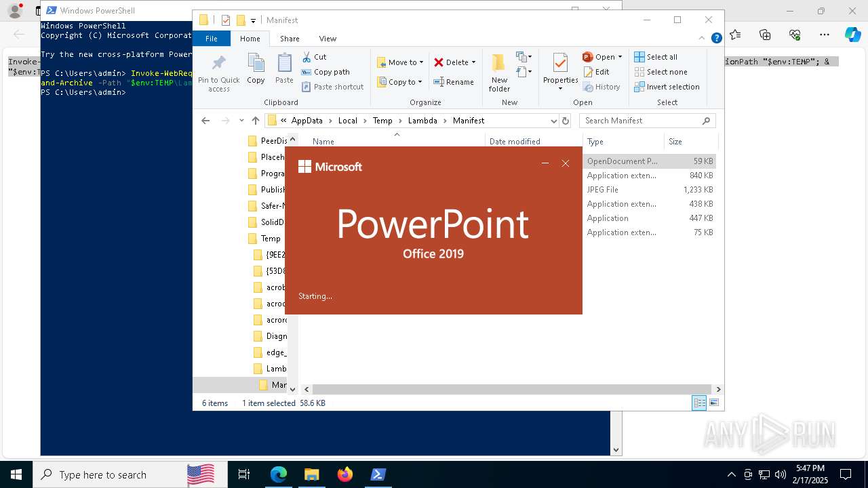This screenshot has height=488, width=868.
Task: Open the Move to dropdown
Action: point(400,62)
